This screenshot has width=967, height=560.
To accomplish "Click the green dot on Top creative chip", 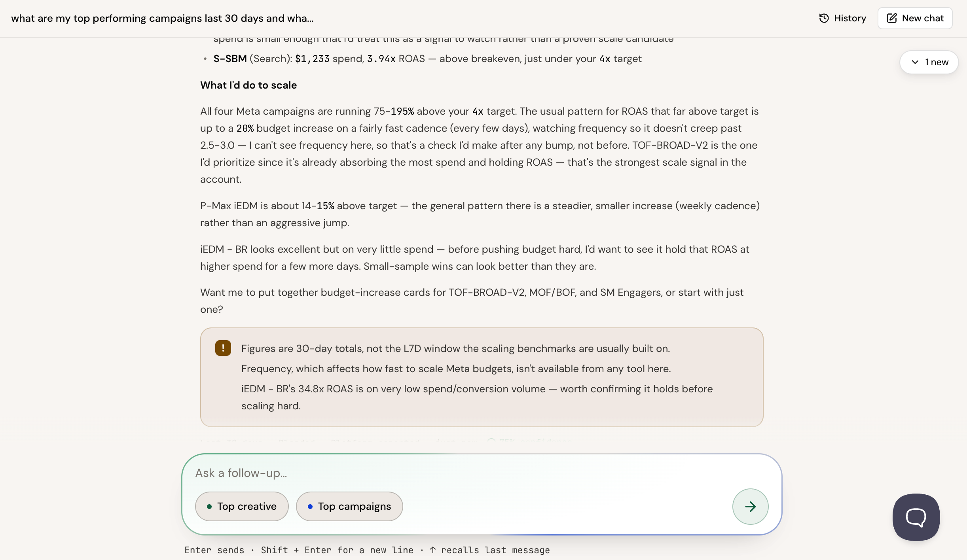I will coord(209,507).
